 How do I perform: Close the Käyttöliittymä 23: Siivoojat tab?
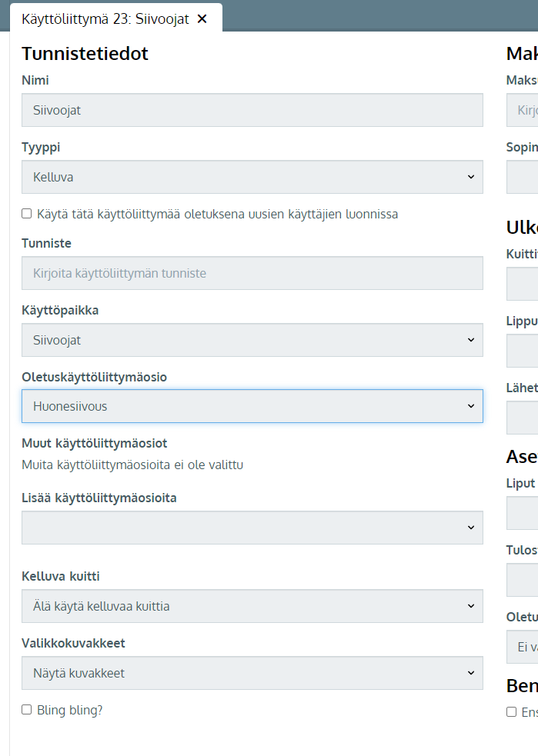pos(202,18)
